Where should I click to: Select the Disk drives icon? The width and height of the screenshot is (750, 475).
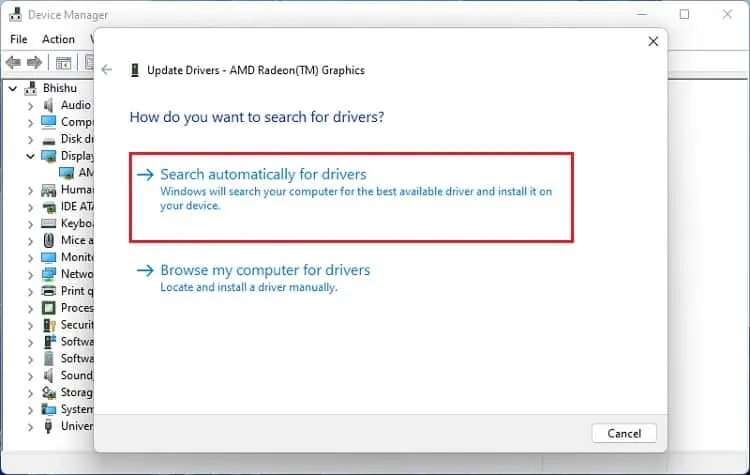click(x=48, y=140)
